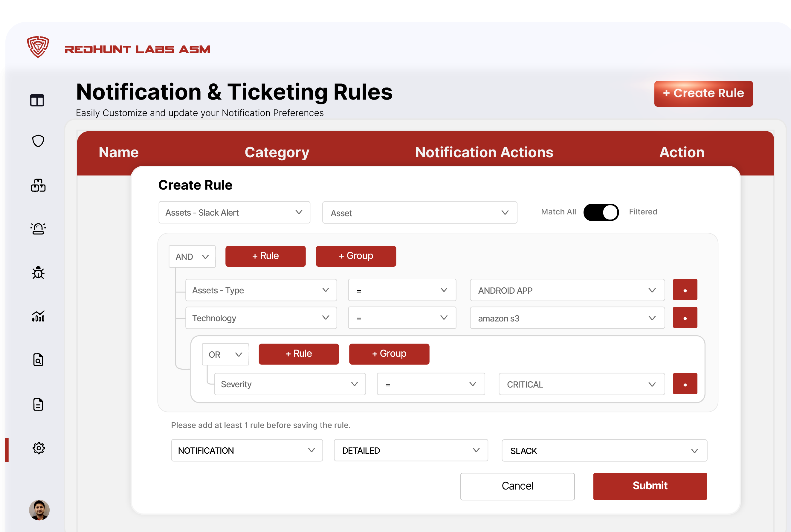Viewport: 791px width, 532px height.
Task: Remove the amazon s3 Technology rule
Action: 685,318
